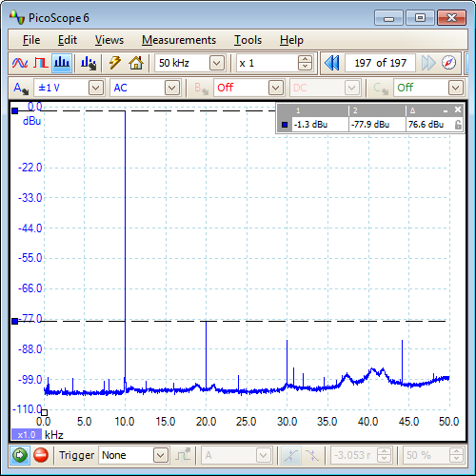Toggle the ruler legend lock icon

458,125
